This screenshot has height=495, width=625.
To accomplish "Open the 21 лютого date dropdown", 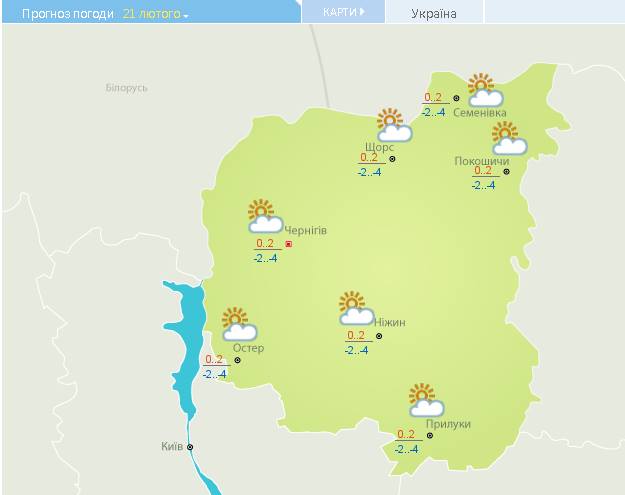I will (x=155, y=14).
